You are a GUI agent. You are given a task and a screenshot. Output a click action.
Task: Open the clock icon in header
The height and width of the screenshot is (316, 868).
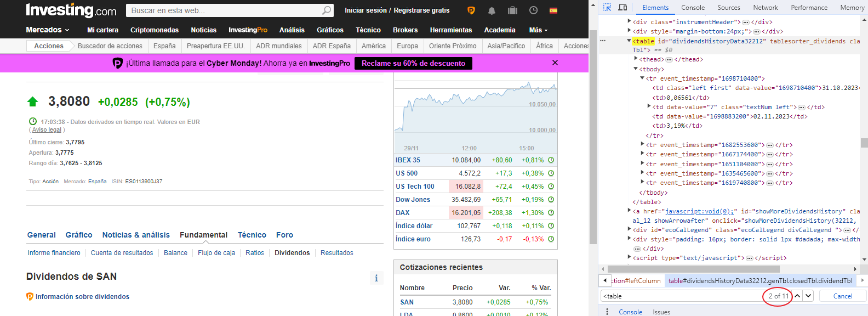[533, 10]
